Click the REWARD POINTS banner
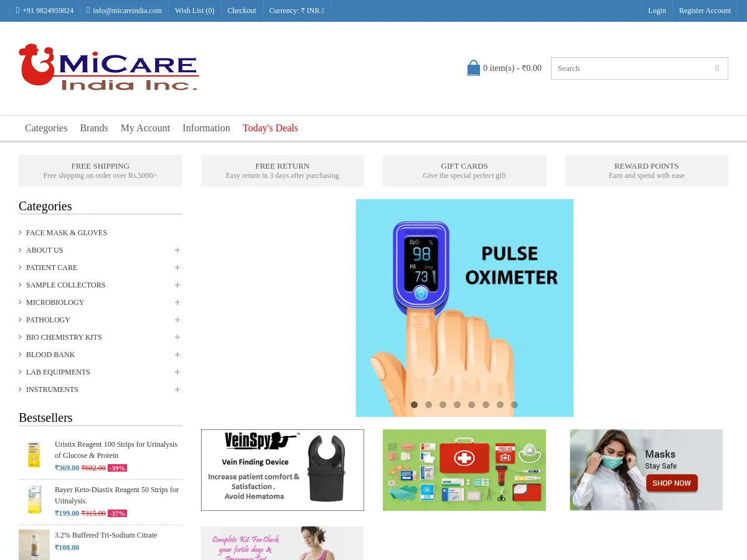Viewport: 747px width, 560px height. (647, 170)
